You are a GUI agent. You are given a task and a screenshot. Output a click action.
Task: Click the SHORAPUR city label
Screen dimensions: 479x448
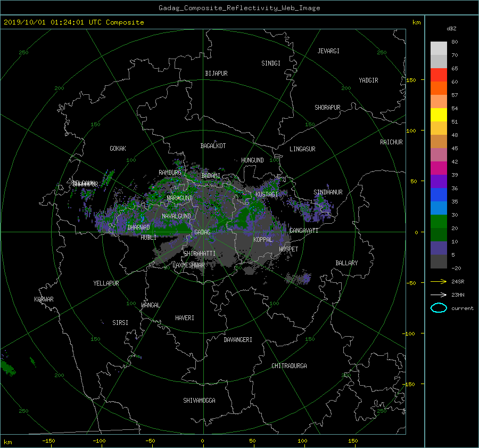327,107
